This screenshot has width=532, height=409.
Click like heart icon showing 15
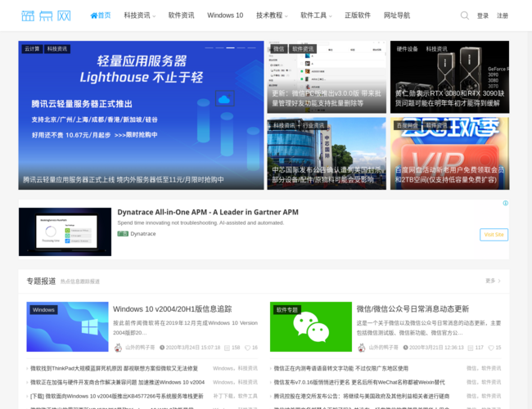[491, 348]
